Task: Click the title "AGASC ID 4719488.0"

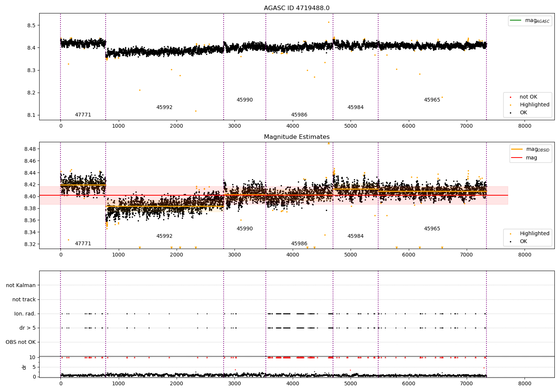Action: [296, 8]
